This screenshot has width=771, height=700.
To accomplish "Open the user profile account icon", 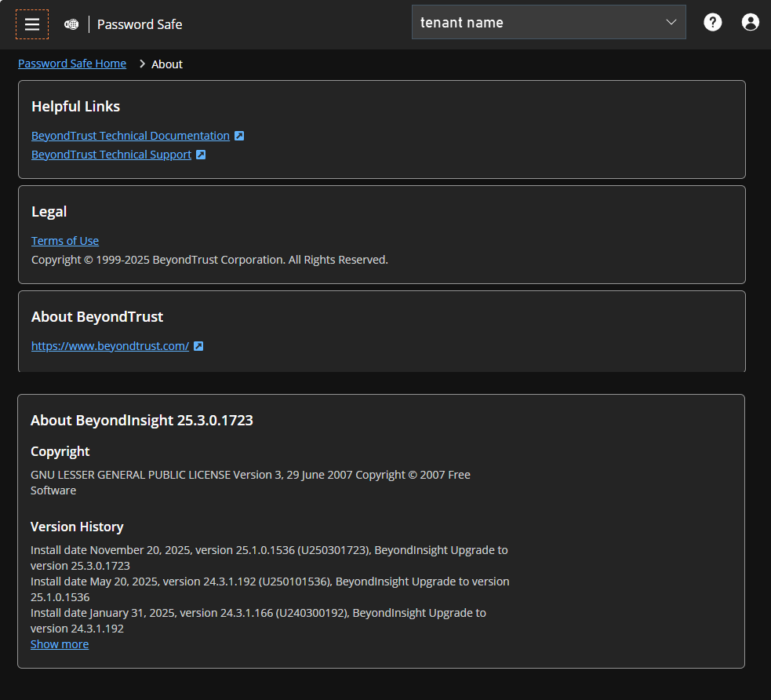I will tap(750, 22).
